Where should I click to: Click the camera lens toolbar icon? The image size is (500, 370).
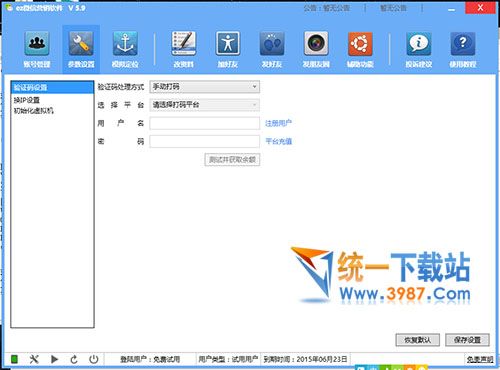tap(316, 44)
